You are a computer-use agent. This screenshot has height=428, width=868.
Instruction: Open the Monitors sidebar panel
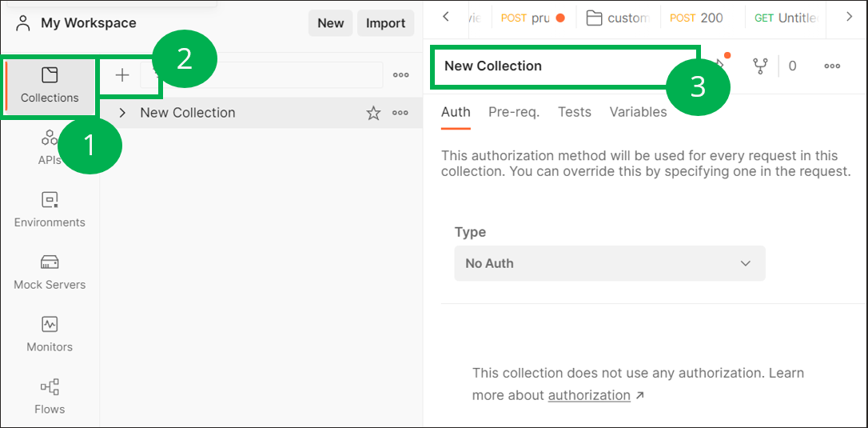click(50, 334)
